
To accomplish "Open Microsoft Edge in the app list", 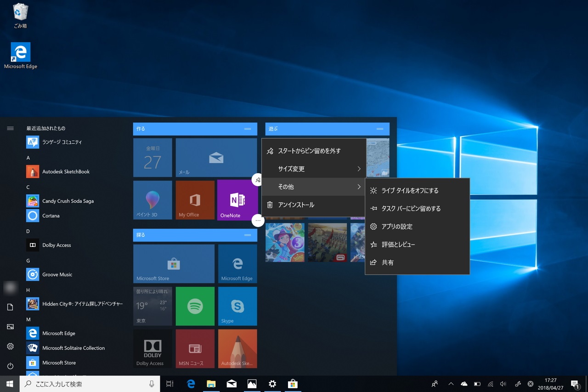I will 73,333.
